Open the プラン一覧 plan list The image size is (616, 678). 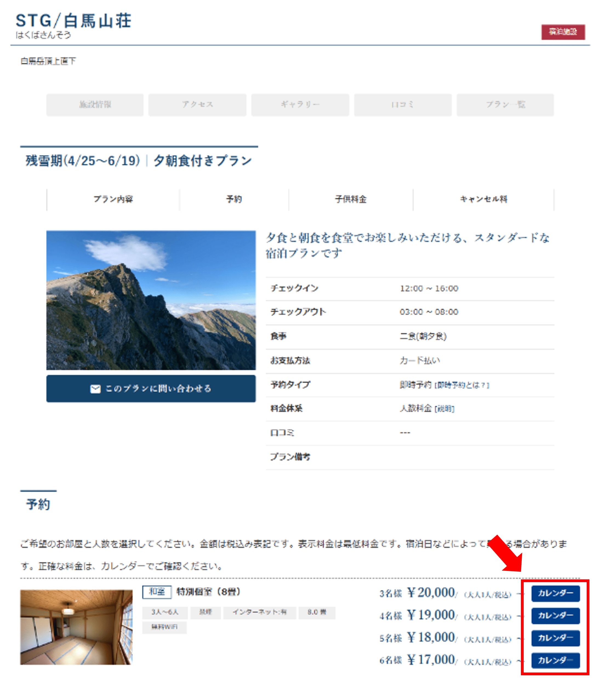[505, 105]
